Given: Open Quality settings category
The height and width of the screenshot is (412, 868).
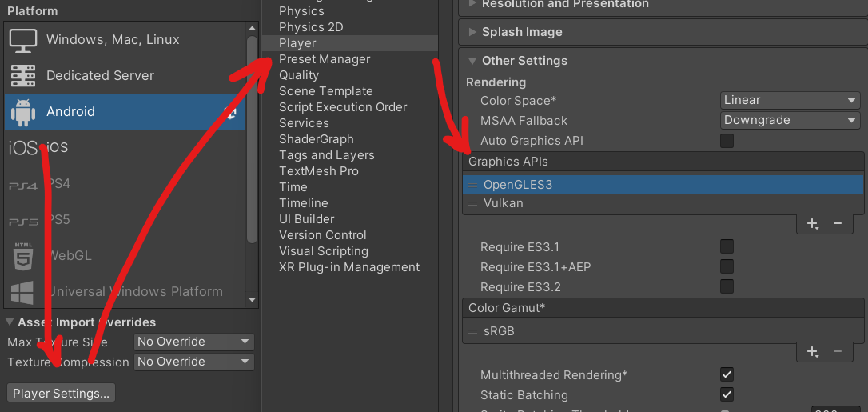Looking at the screenshot, I should pyautogui.click(x=299, y=75).
